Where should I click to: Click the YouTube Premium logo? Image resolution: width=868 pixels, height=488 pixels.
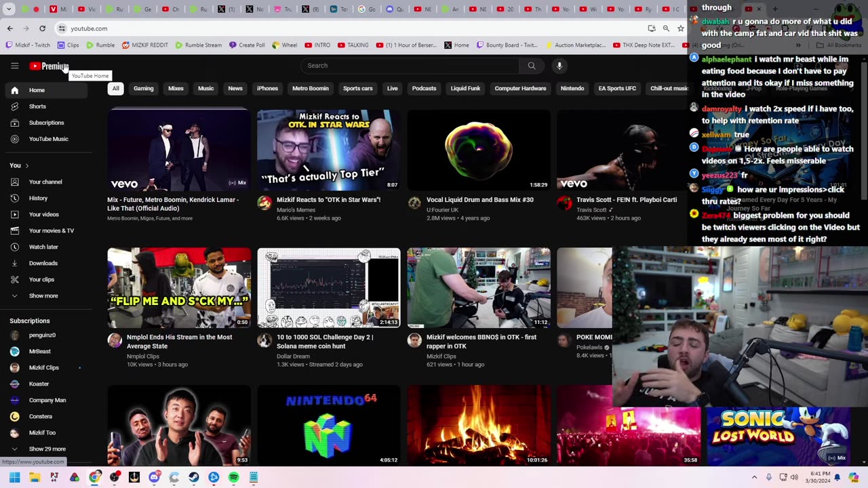pyautogui.click(x=49, y=66)
